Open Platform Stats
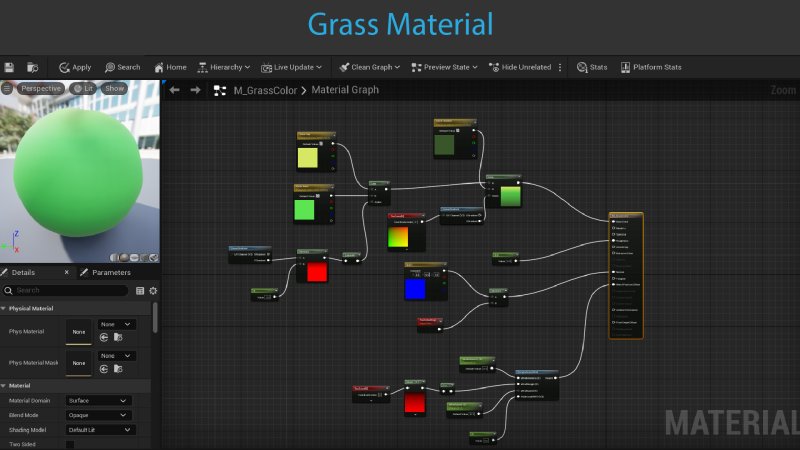Viewport: 800px width, 450px height. (x=650, y=67)
